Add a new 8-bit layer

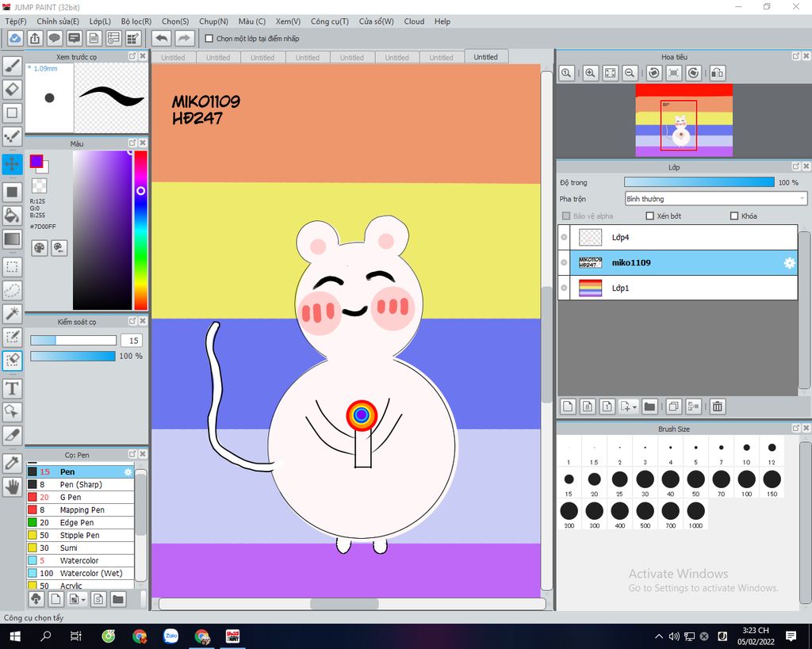pyautogui.click(x=588, y=407)
